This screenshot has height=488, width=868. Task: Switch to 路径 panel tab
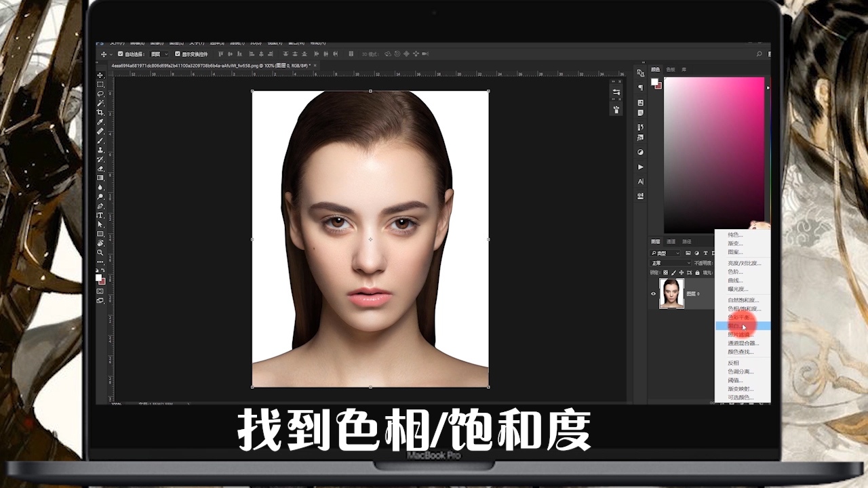tap(686, 241)
